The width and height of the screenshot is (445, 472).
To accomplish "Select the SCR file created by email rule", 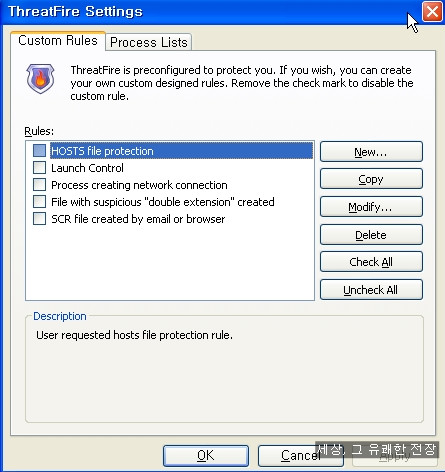I will coord(138,219).
